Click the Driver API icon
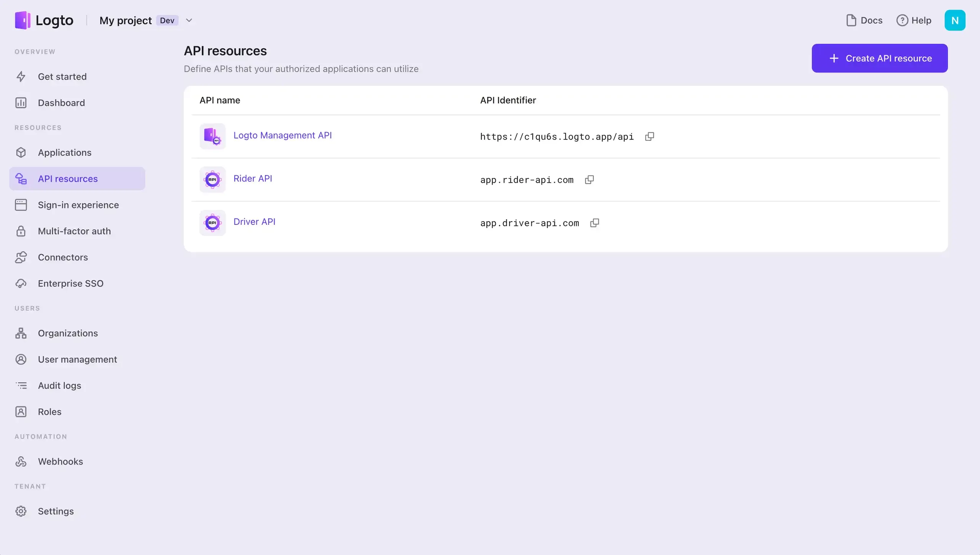980x555 pixels. click(212, 223)
